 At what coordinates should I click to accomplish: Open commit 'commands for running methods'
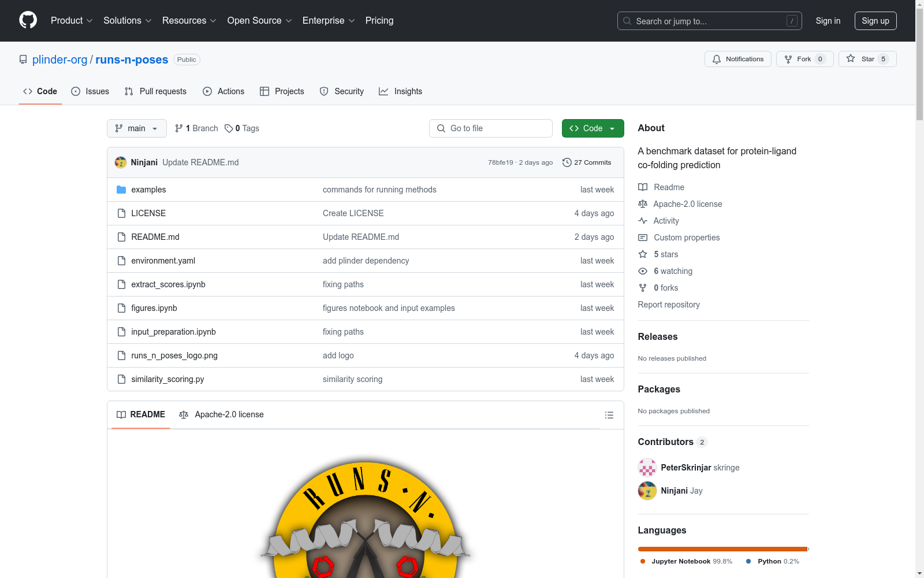coord(379,190)
